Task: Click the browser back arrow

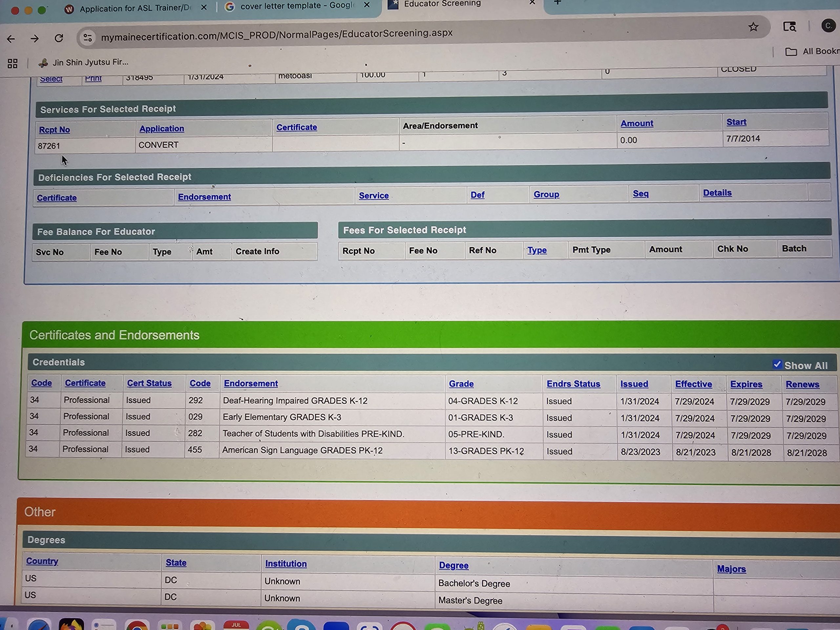Action: tap(11, 39)
